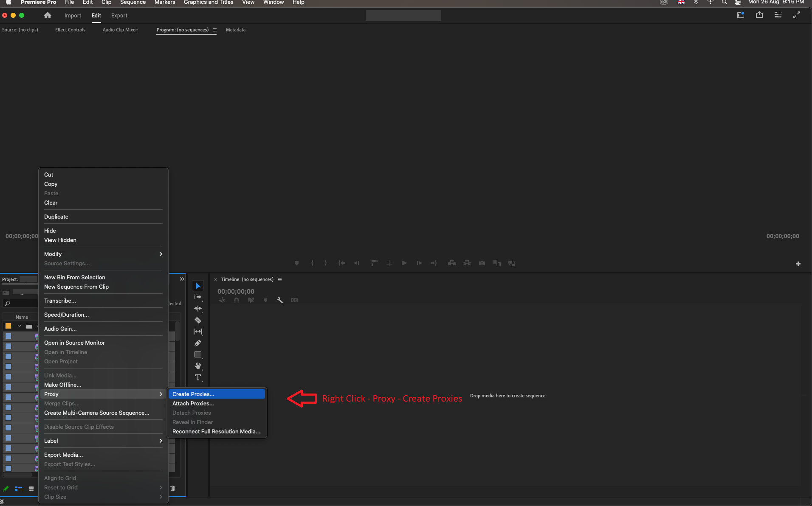Choose Reconnect Full Resolution Media...
The height and width of the screenshot is (506, 812).
pos(217,431)
